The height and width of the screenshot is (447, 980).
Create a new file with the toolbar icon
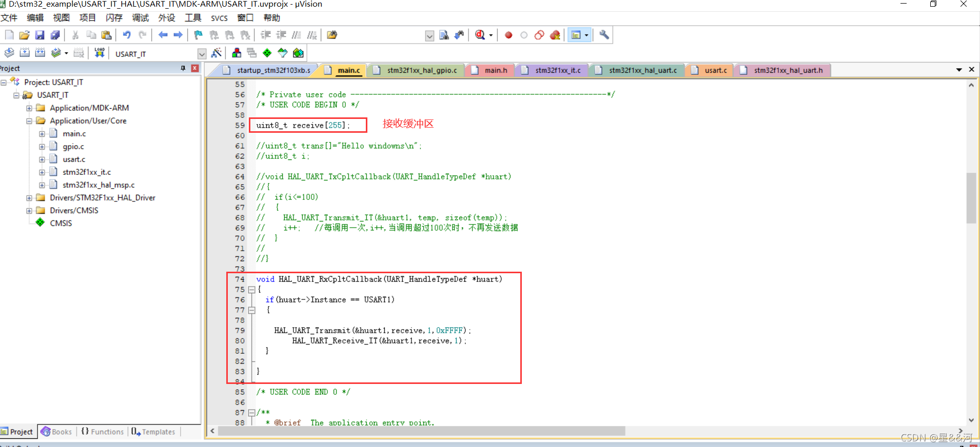point(9,35)
